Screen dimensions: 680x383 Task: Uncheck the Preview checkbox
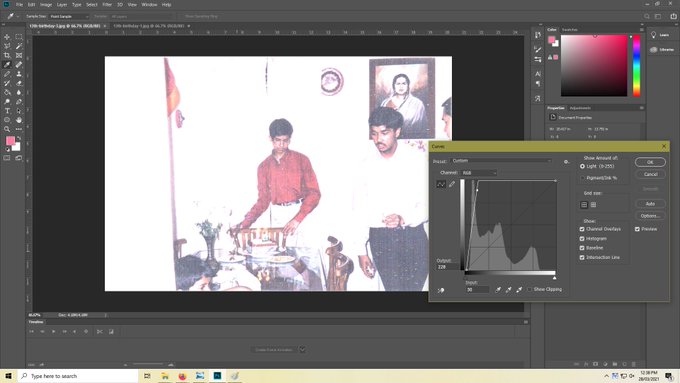tap(637, 229)
